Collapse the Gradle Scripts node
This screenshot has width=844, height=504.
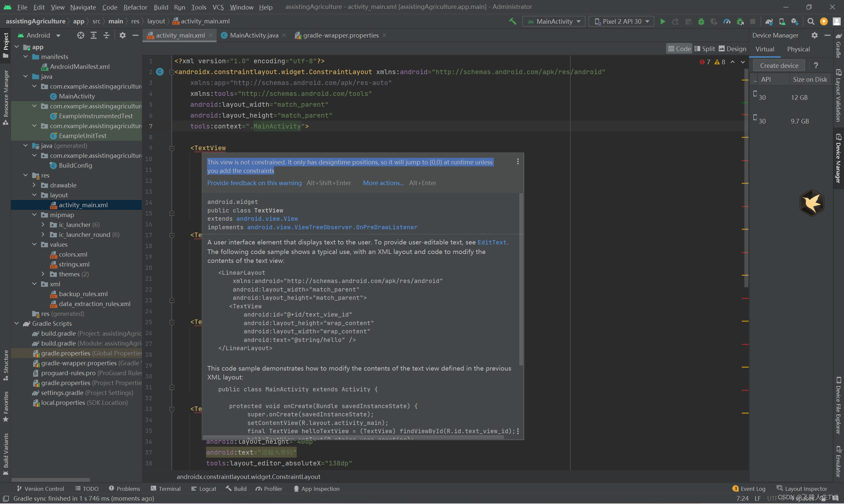[16, 323]
